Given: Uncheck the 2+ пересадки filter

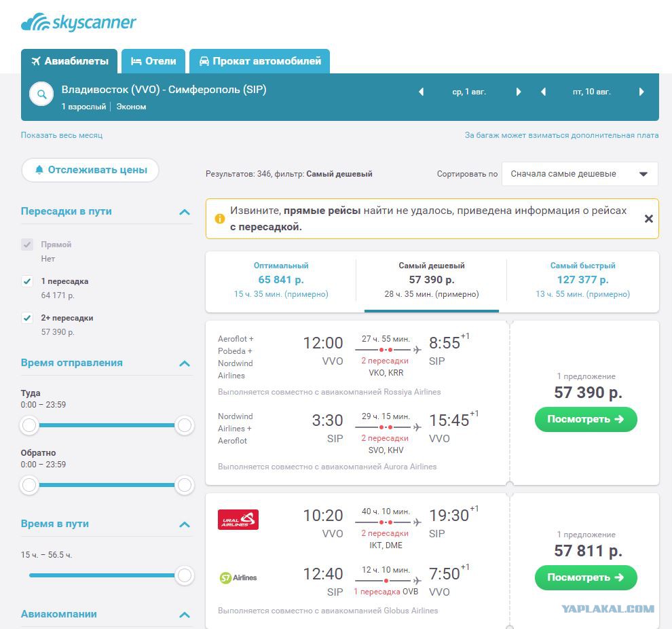Looking at the screenshot, I should point(27,318).
